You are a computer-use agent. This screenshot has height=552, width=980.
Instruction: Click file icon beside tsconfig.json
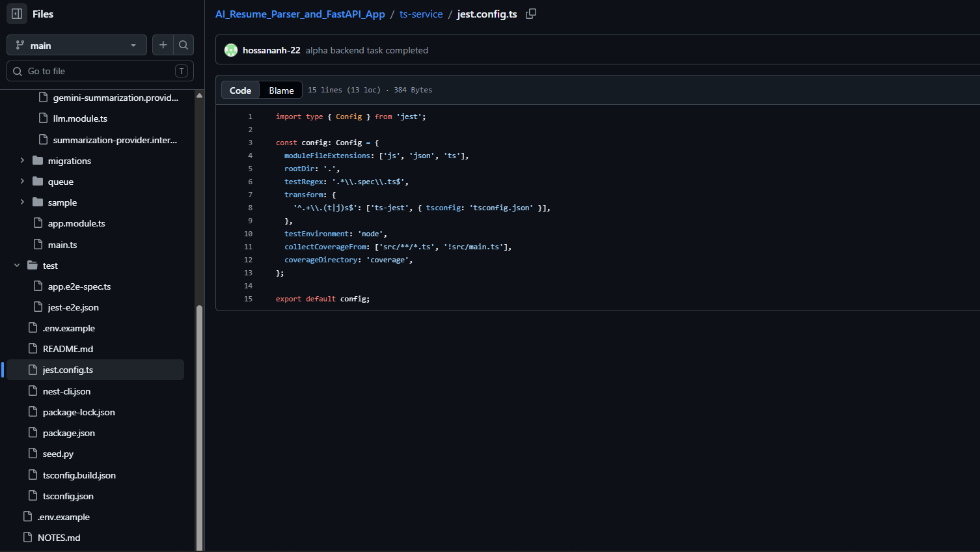(x=33, y=495)
